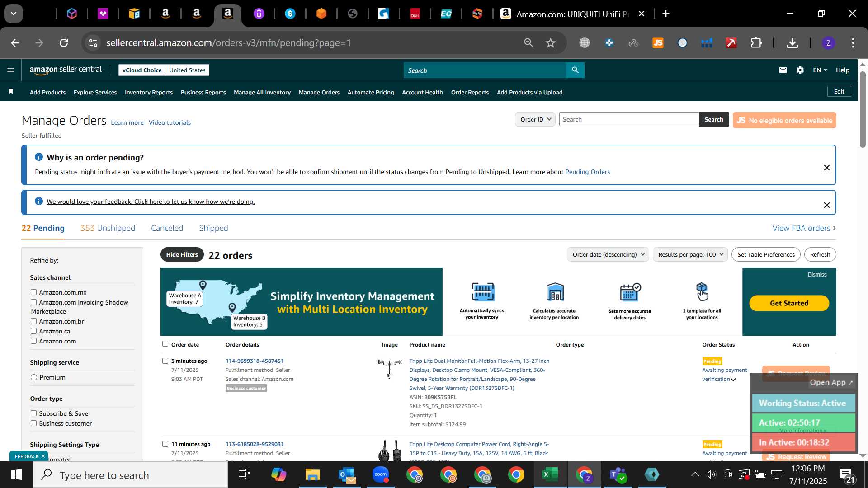
Task: Tick the Amazon.ca checkbox
Action: click(x=33, y=331)
